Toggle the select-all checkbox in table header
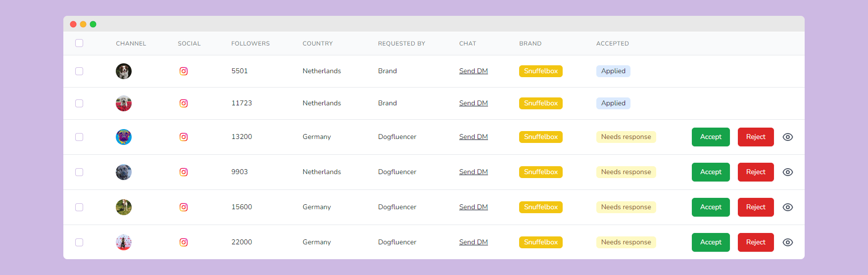868x275 pixels. 79,43
